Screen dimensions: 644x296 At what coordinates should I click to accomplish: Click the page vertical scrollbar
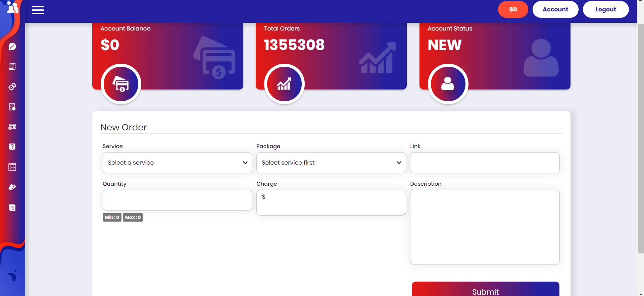[x=641, y=138]
